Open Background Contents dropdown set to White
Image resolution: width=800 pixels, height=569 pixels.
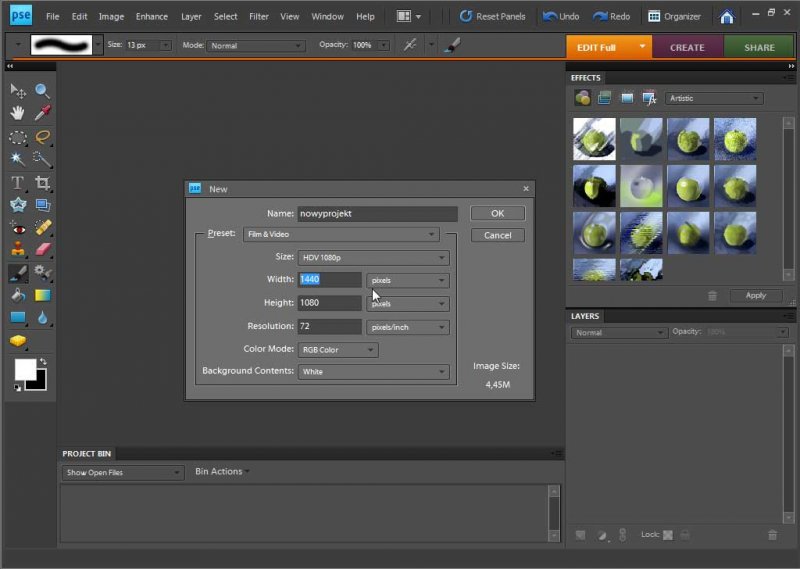(373, 372)
